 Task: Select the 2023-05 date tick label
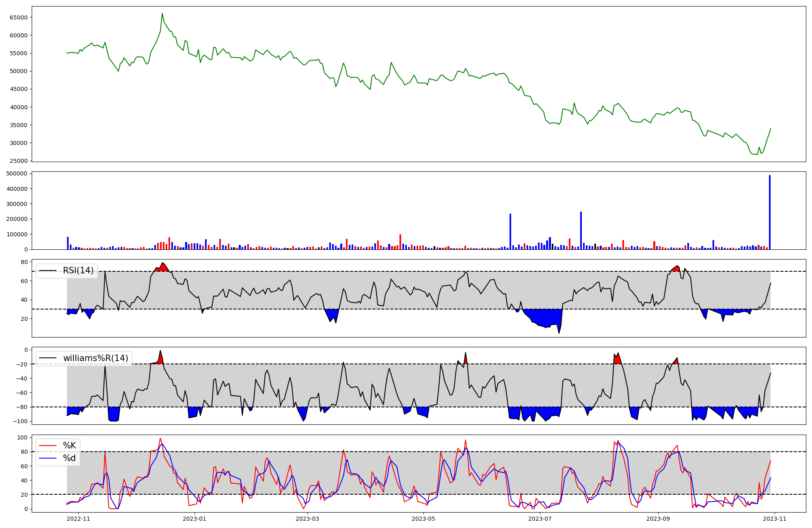coord(424,519)
